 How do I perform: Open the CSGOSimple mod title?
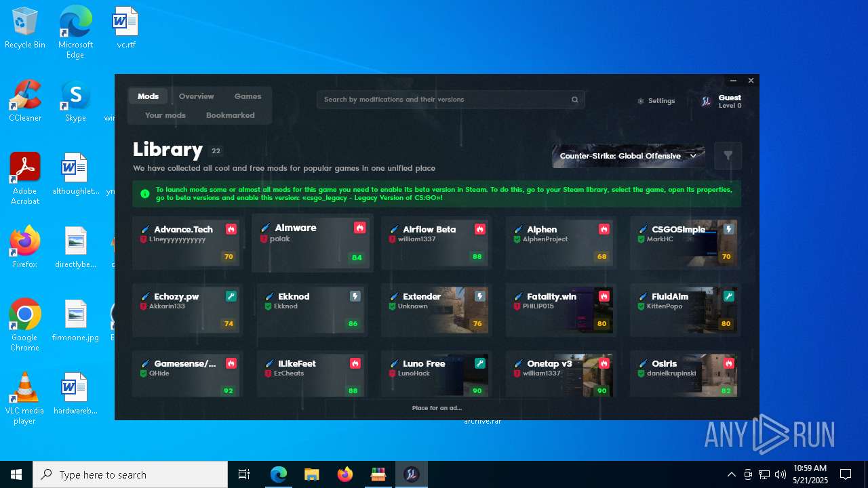[x=678, y=230]
